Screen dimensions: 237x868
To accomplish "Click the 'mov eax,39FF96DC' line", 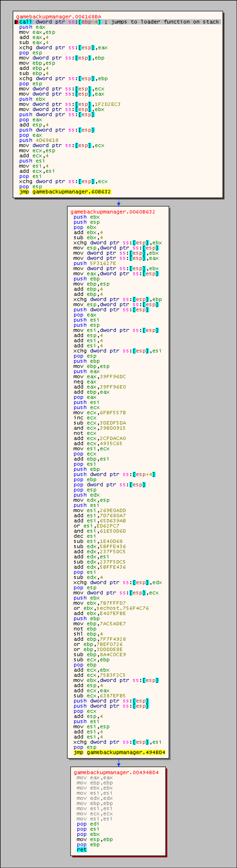I will [99, 376].
